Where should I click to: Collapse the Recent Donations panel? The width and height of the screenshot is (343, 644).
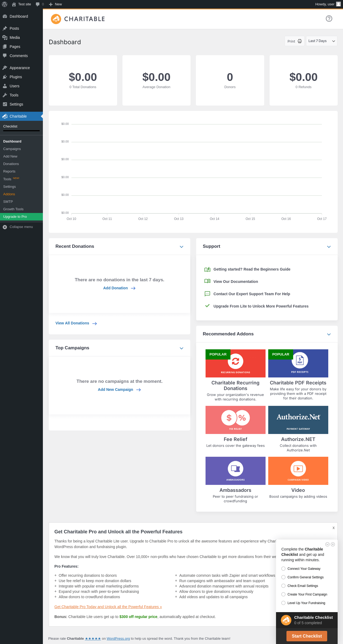point(181,247)
